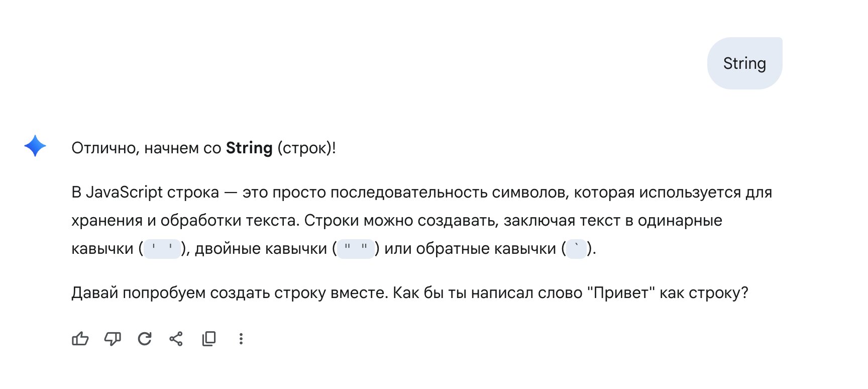Click the line starting with Отлично, начнем
Viewport: 868px width, 389px height.
coord(203,148)
